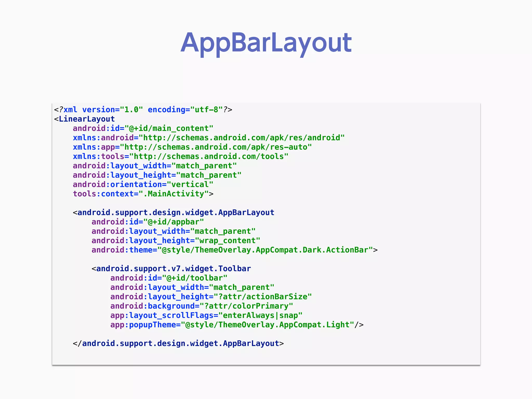
Task: Click the popupTheme ThemeOverlay.AppCompat.Light value
Action: click(268, 325)
